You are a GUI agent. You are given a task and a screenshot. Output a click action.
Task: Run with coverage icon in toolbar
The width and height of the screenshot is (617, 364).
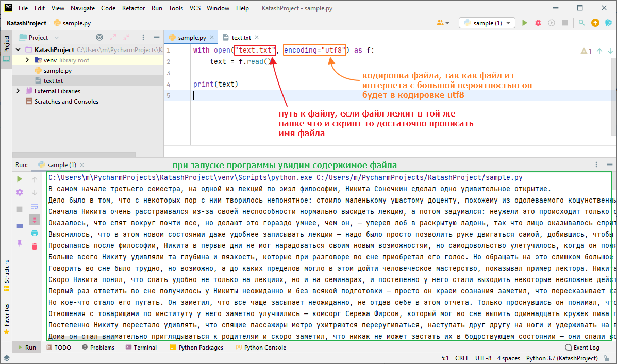tap(552, 23)
